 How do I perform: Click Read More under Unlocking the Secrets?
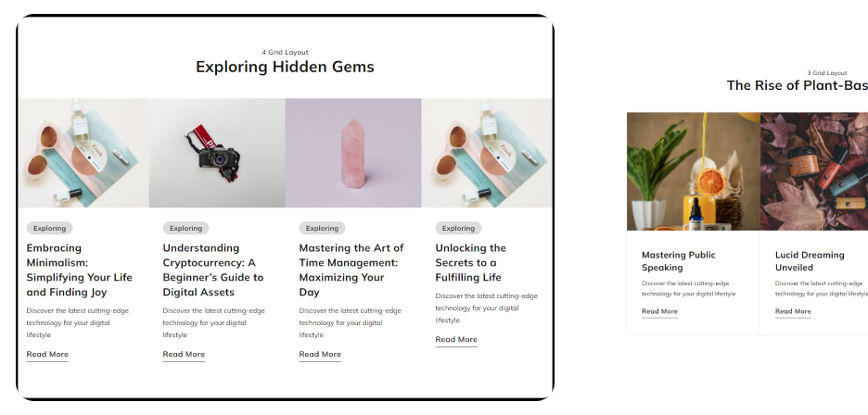click(456, 340)
